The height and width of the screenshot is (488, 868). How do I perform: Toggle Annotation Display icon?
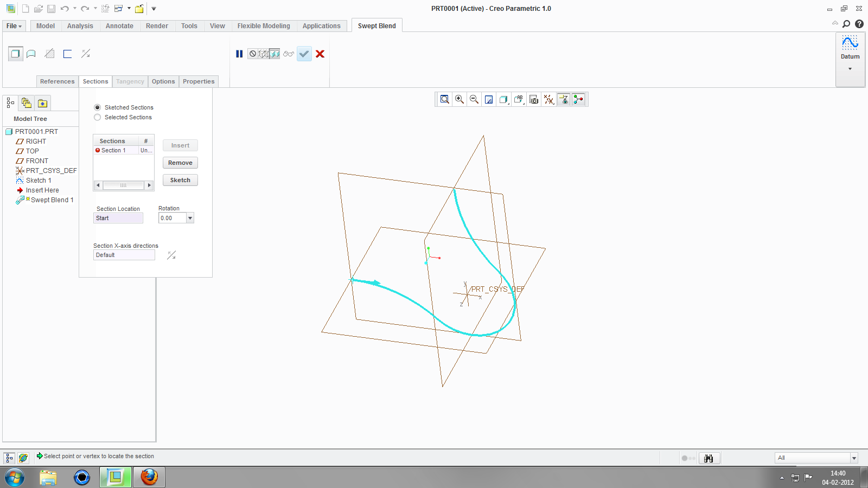[x=564, y=99]
